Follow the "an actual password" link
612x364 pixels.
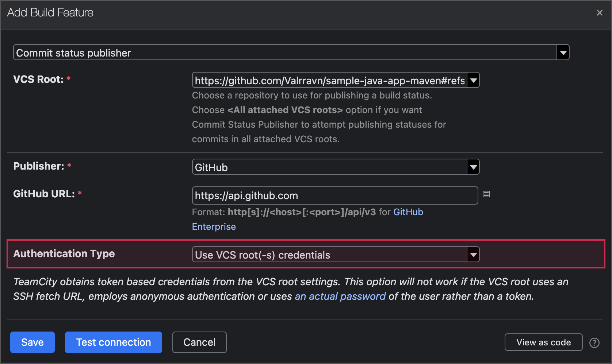coord(340,296)
